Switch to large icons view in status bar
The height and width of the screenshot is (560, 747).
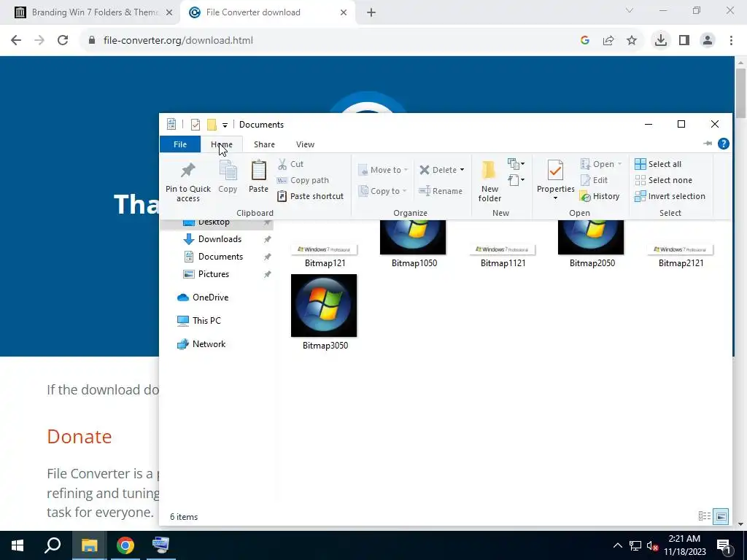(721, 516)
